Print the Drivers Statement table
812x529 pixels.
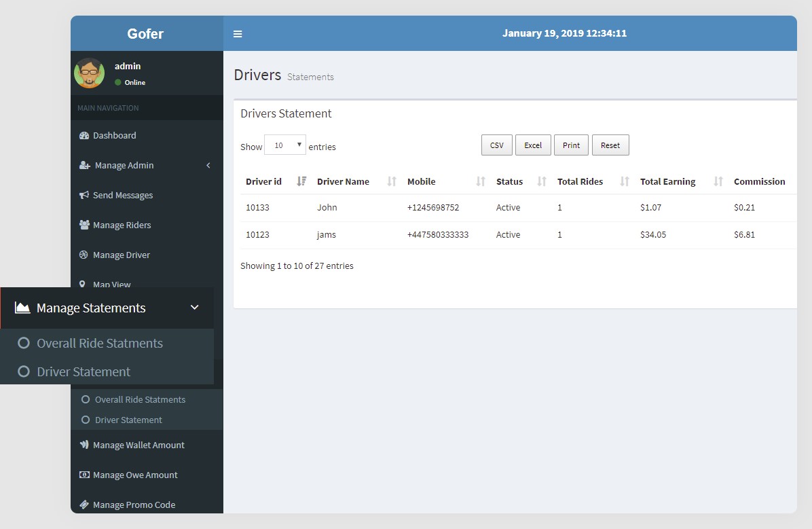tap(571, 145)
